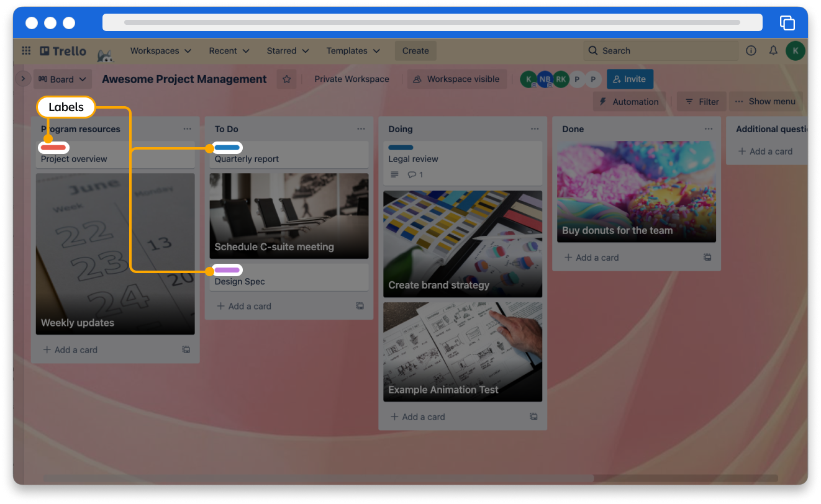Open the Legal review card
The image size is (821, 504).
[463, 163]
